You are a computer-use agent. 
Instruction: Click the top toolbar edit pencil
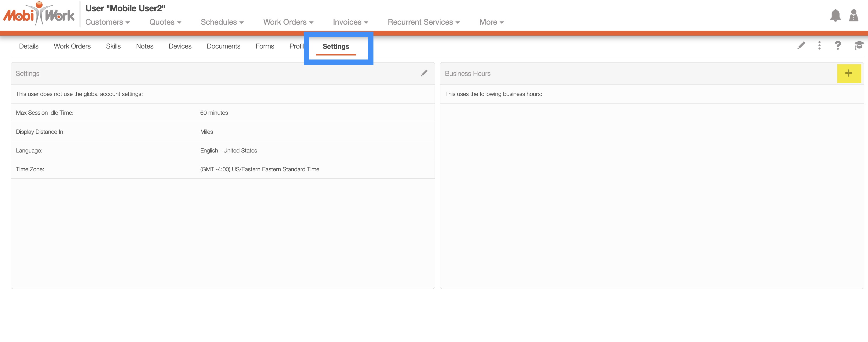(x=801, y=46)
